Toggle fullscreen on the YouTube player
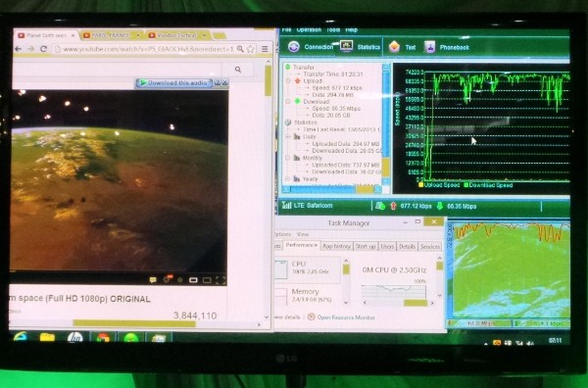The width and height of the screenshot is (588, 388). click(220, 280)
